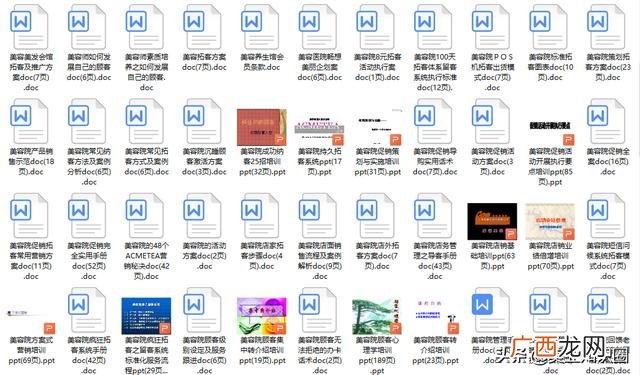Image resolution: width=640 pixels, height=375 pixels.
Task: Select 美容院POS机拓客出货模式doc(7页).doc icon
Action: tap(491, 28)
